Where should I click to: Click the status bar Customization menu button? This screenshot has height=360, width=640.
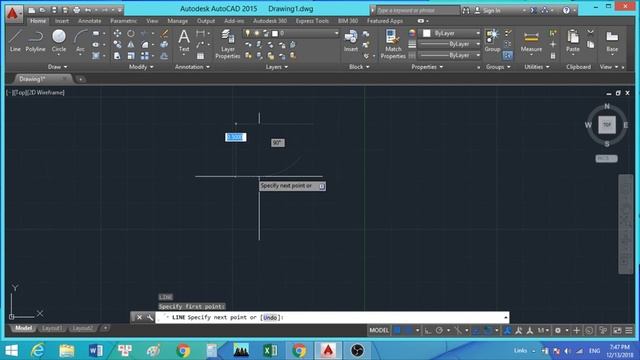[629, 331]
